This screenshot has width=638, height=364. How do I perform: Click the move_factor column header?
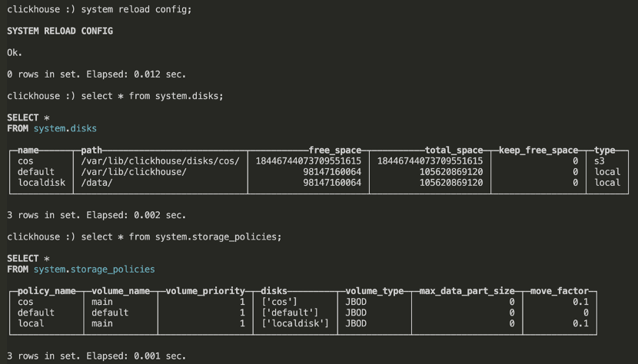coord(560,291)
